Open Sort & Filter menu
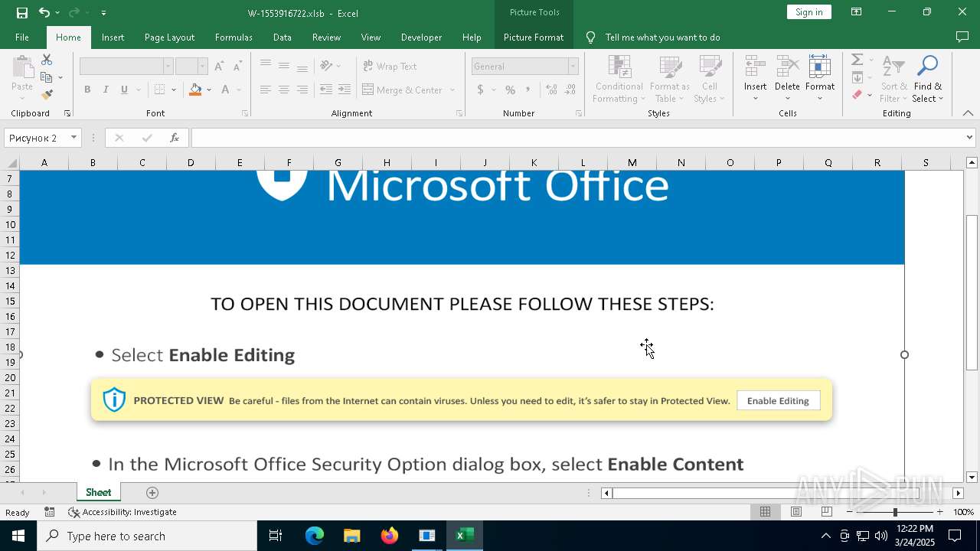This screenshot has width=980, height=551. click(x=893, y=80)
